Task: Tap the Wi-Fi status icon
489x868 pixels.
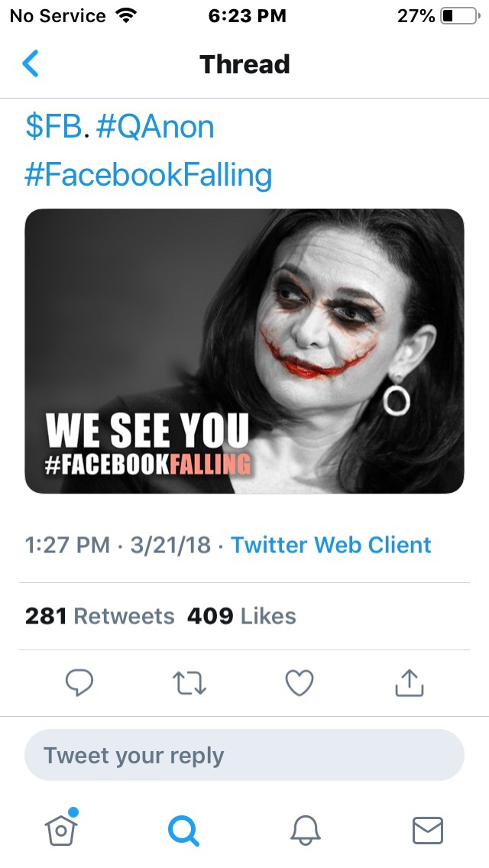Action: [123, 16]
